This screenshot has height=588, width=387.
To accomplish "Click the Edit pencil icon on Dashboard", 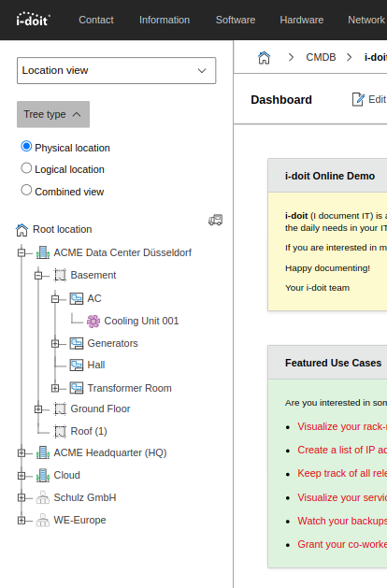I will tap(358, 99).
